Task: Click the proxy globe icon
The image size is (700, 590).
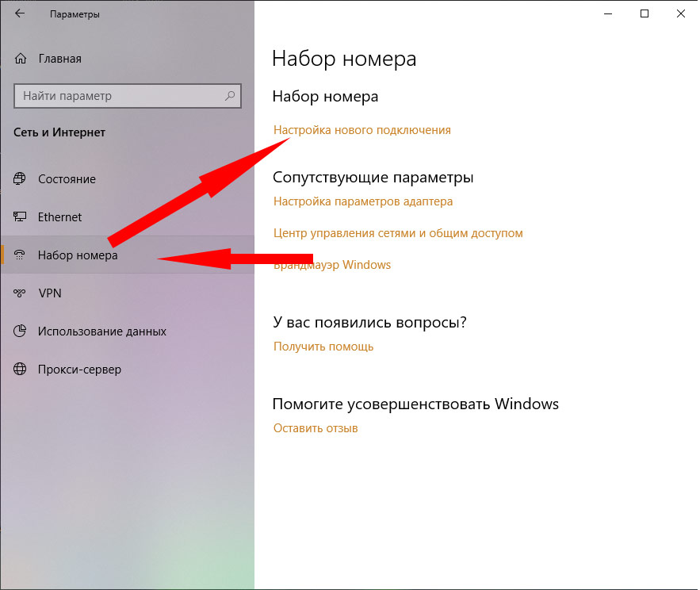Action: (20, 369)
